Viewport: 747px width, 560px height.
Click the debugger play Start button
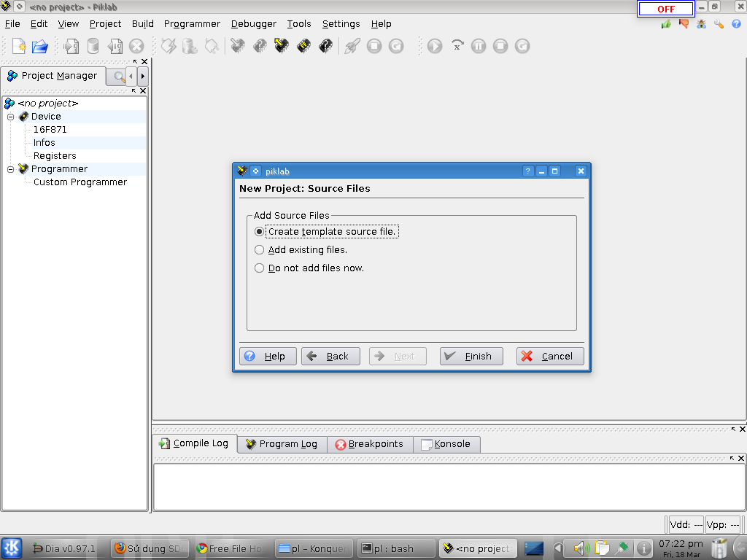(x=435, y=46)
